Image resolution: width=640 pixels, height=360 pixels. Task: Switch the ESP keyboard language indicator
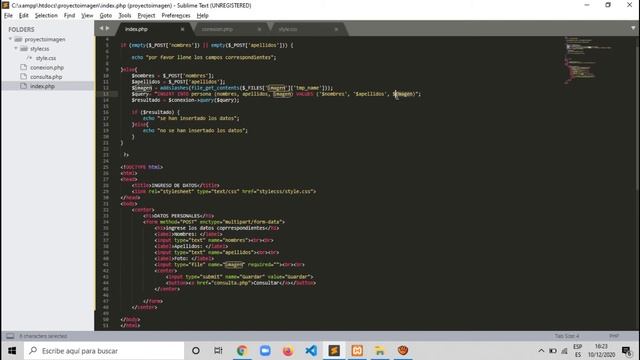578,351
